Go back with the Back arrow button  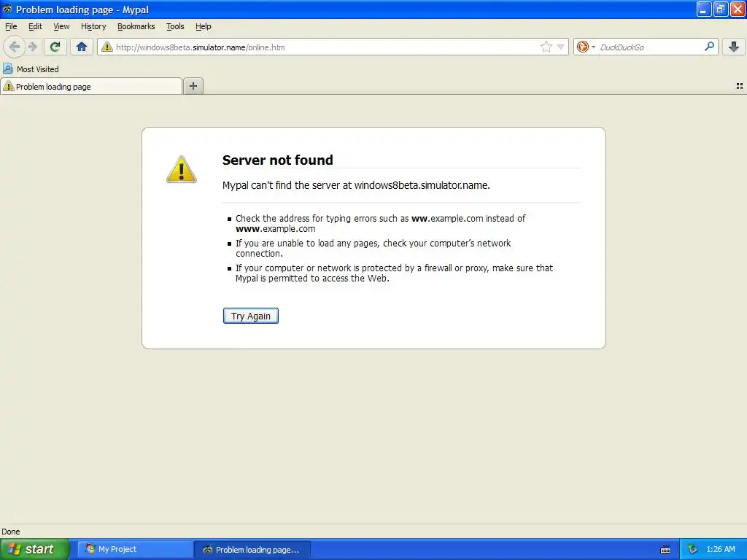(x=14, y=47)
